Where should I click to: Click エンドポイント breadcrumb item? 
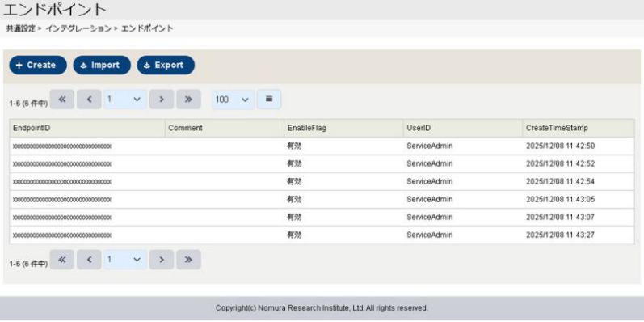pos(147,29)
